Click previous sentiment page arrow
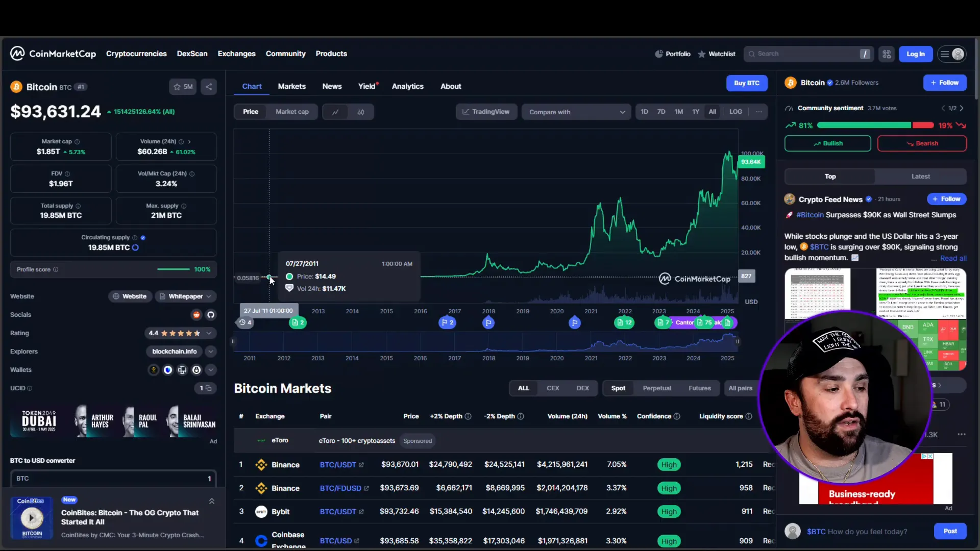The height and width of the screenshot is (551, 980). pyautogui.click(x=943, y=108)
